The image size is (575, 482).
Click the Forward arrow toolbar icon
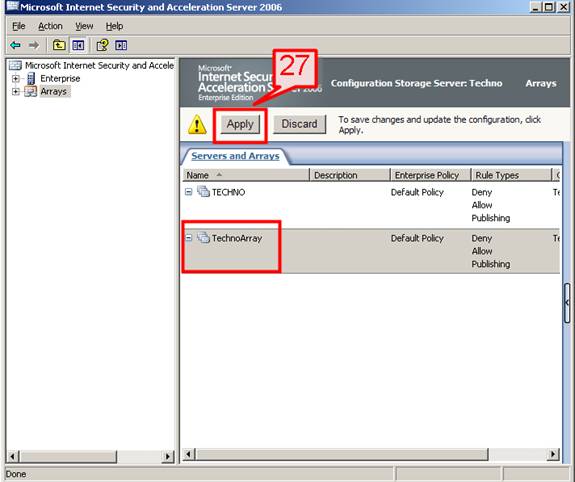pyautogui.click(x=34, y=45)
